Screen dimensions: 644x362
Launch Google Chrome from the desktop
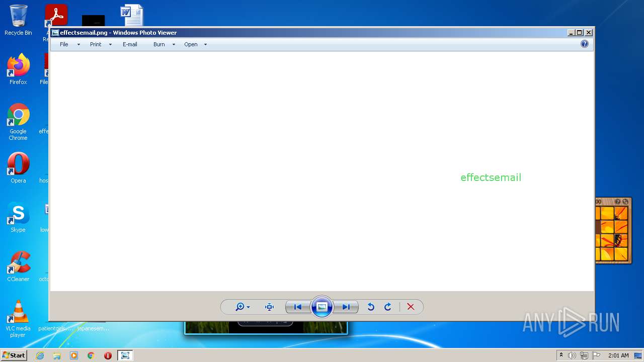pyautogui.click(x=18, y=122)
